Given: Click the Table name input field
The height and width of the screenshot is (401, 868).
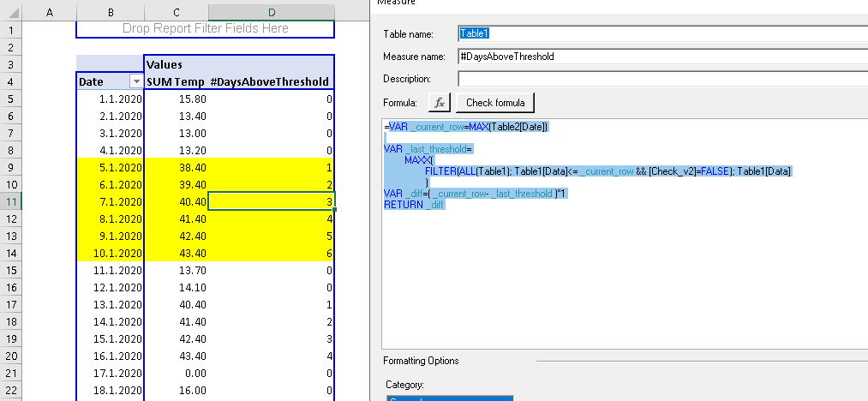Looking at the screenshot, I should tap(662, 33).
